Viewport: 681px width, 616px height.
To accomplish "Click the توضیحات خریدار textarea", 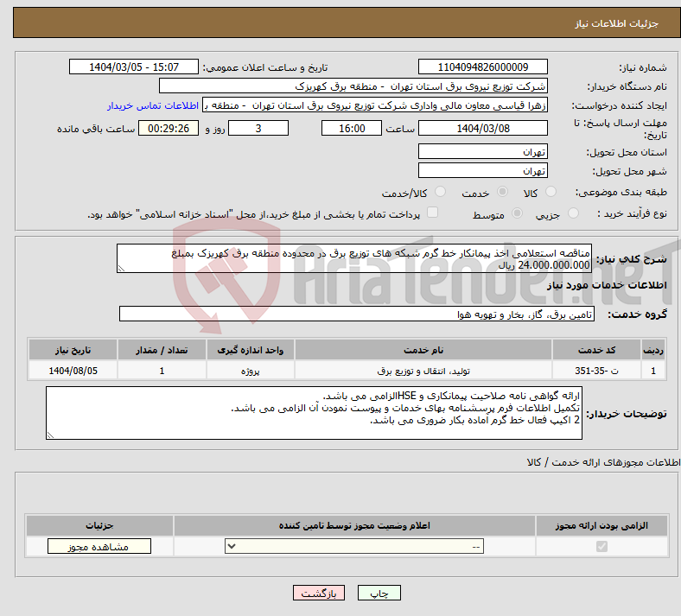I will pyautogui.click(x=314, y=413).
